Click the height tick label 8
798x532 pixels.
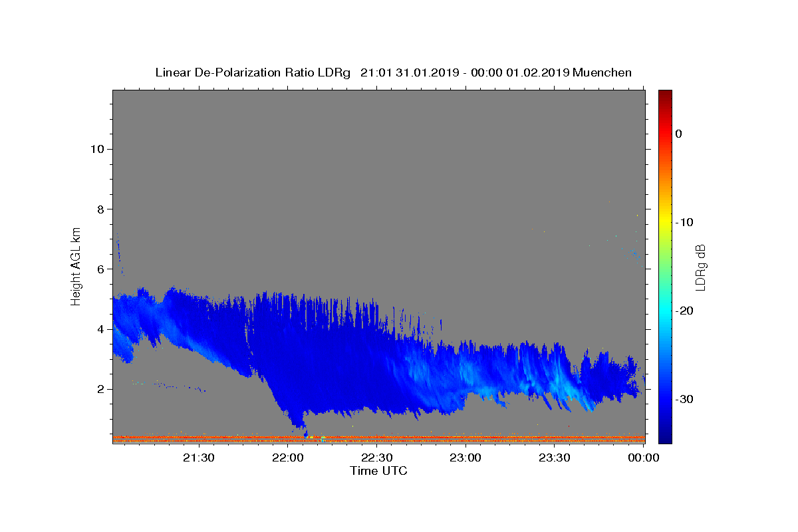click(x=101, y=209)
